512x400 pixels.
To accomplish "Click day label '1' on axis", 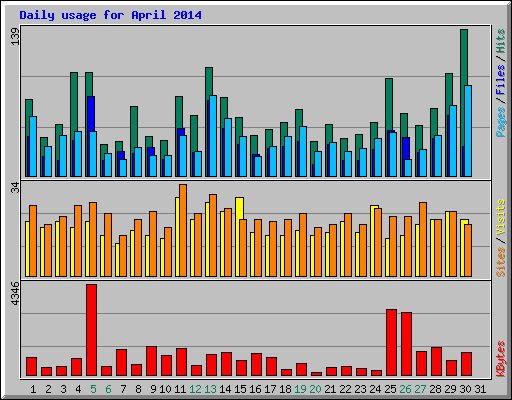I will point(33,389).
